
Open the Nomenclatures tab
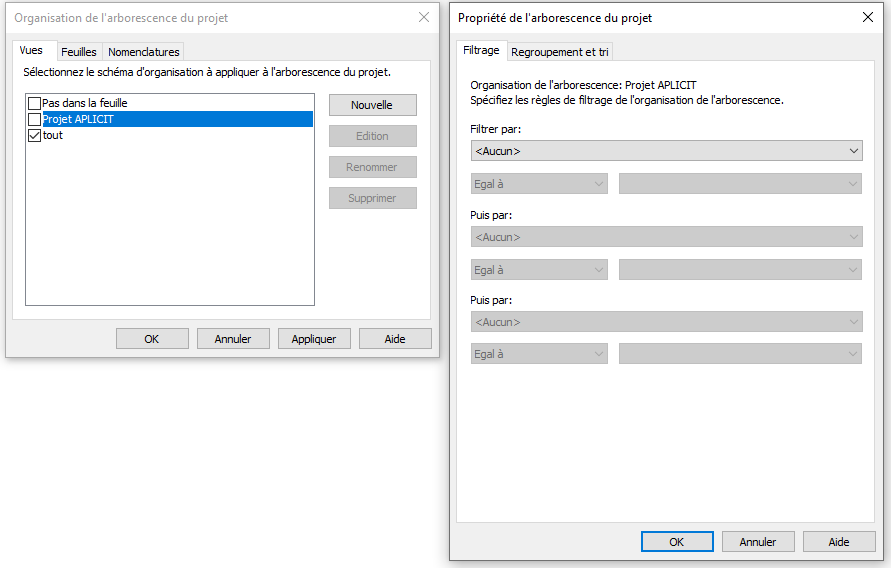(143, 52)
